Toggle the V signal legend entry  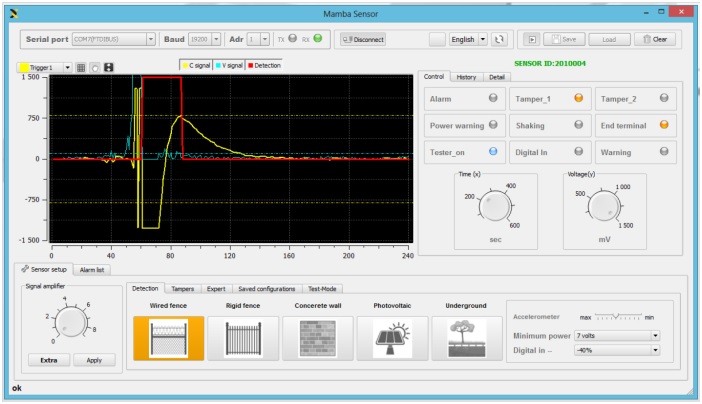(229, 65)
